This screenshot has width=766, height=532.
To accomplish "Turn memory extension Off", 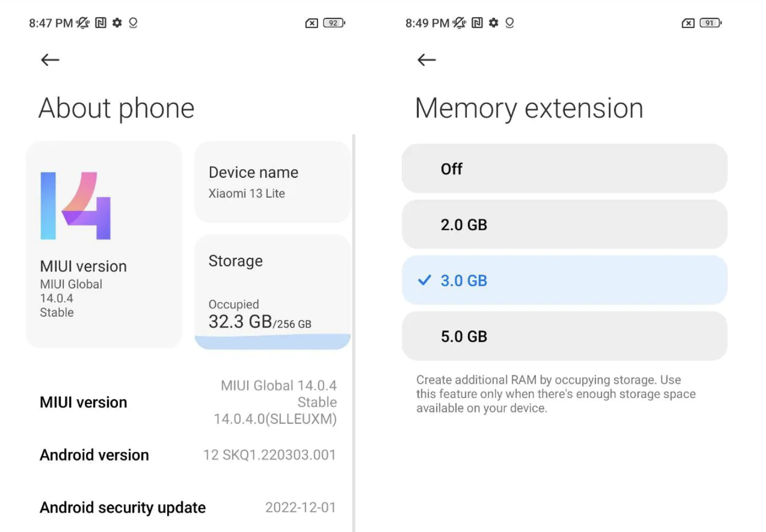I will point(564,169).
